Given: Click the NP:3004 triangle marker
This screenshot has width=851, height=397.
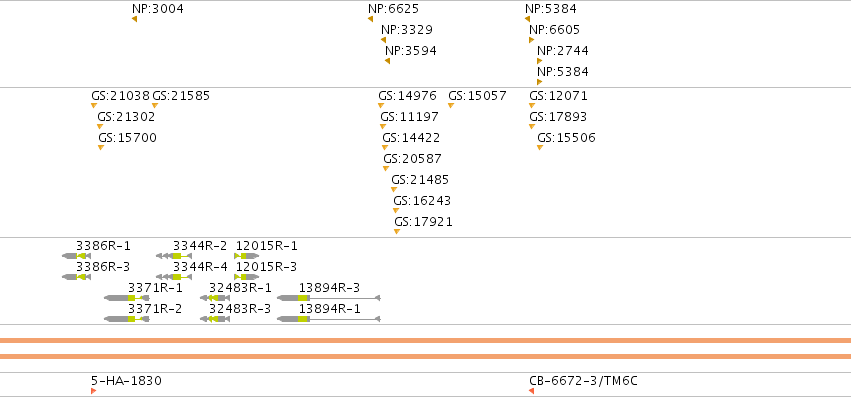Looking at the screenshot, I should [135, 19].
